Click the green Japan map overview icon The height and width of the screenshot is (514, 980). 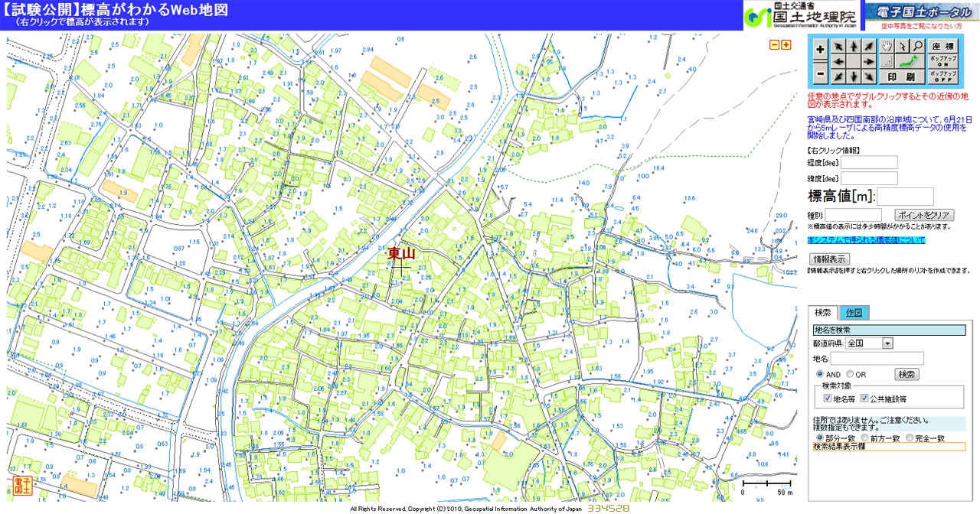909,61
